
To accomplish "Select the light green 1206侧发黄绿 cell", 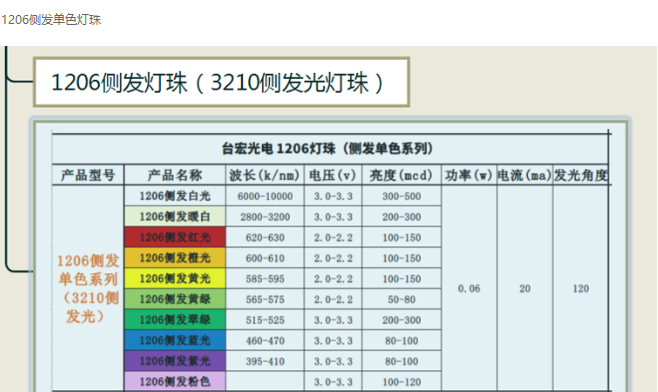I will [175, 299].
